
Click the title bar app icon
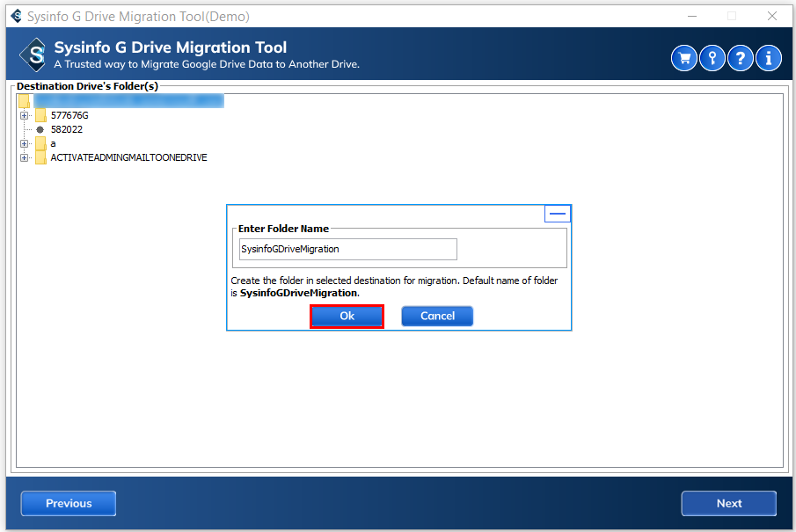[x=17, y=16]
